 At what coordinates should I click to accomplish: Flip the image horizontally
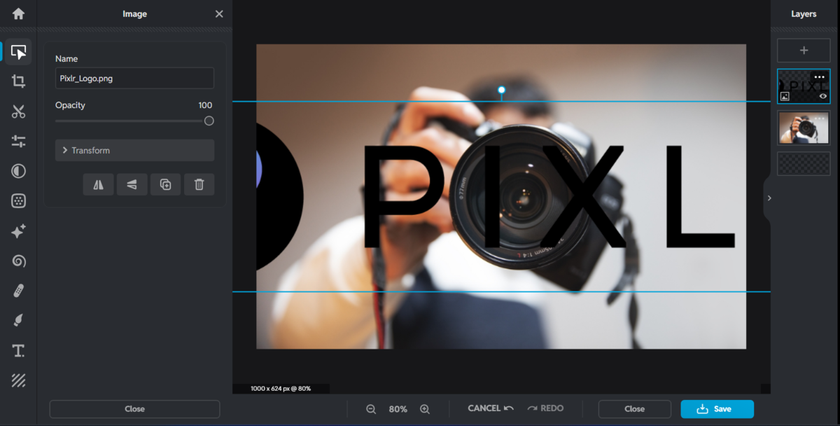(x=99, y=184)
